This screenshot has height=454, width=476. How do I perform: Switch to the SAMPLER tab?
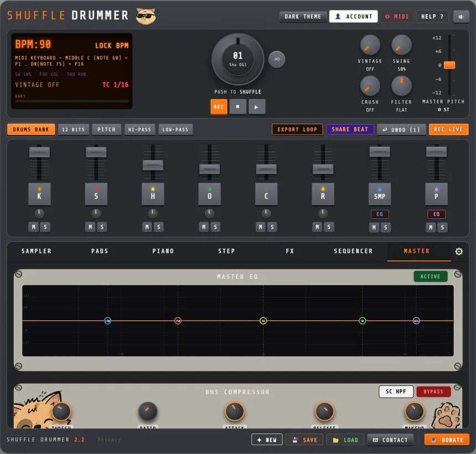(37, 251)
